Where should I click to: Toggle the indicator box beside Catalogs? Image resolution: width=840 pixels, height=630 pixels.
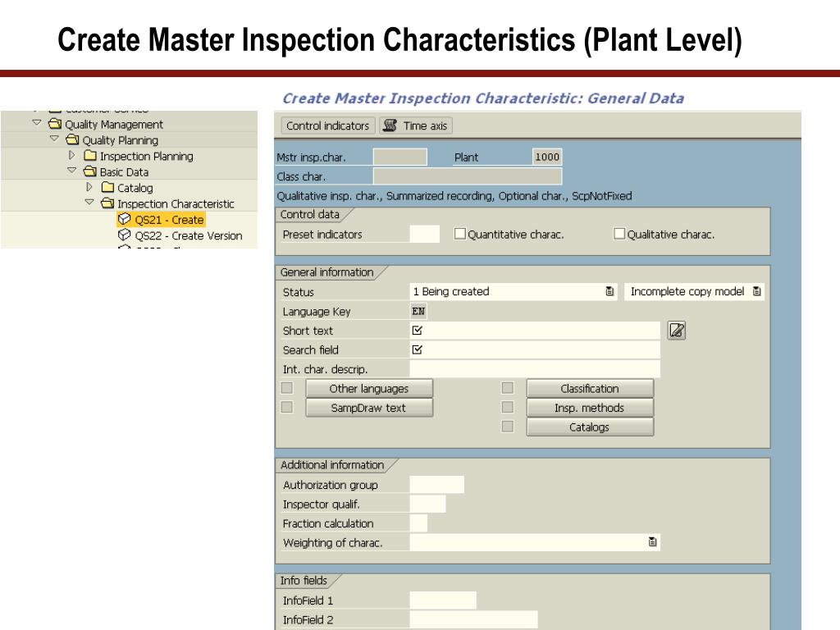click(507, 427)
